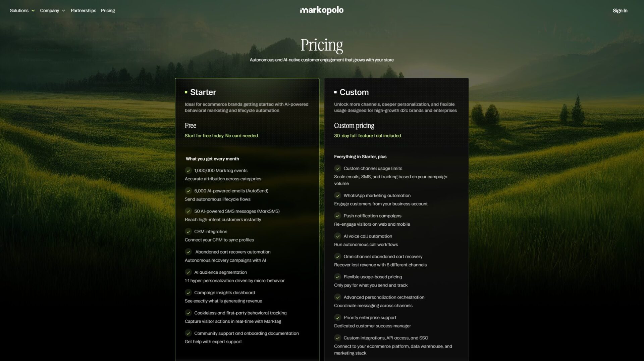
Task: Select Pricing in the navigation bar
Action: [108, 10]
